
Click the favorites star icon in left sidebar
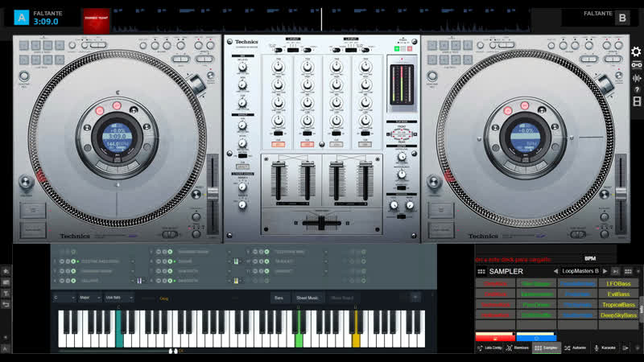click(6, 271)
